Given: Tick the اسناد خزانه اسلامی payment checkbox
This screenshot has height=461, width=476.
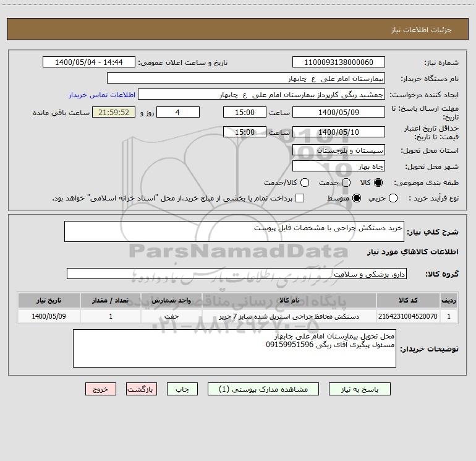Looking at the screenshot, I should pyautogui.click(x=300, y=198).
